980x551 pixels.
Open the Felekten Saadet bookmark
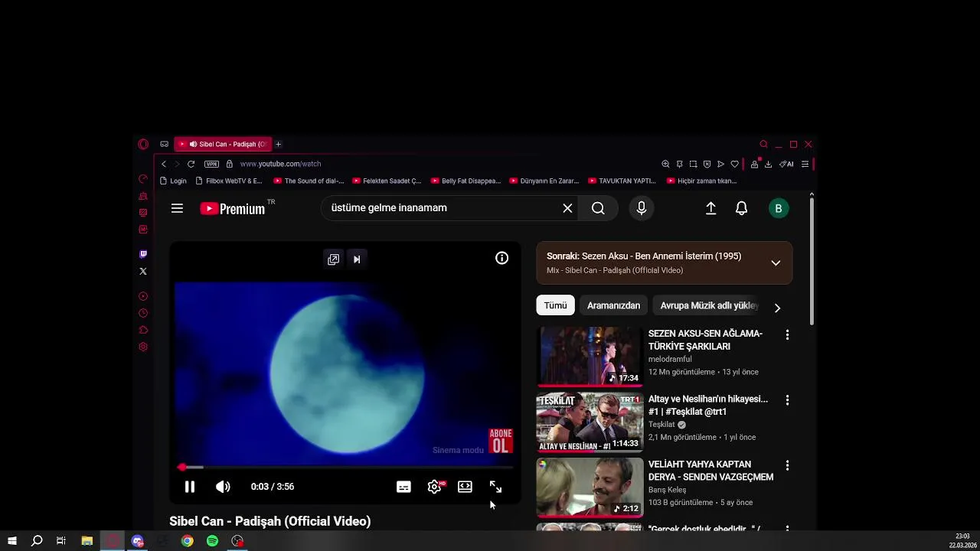click(387, 181)
